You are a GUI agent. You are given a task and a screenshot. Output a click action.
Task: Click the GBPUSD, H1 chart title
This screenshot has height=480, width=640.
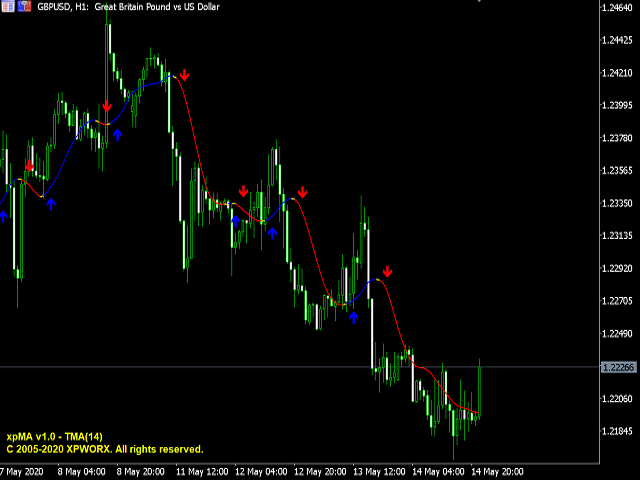[x=128, y=7]
